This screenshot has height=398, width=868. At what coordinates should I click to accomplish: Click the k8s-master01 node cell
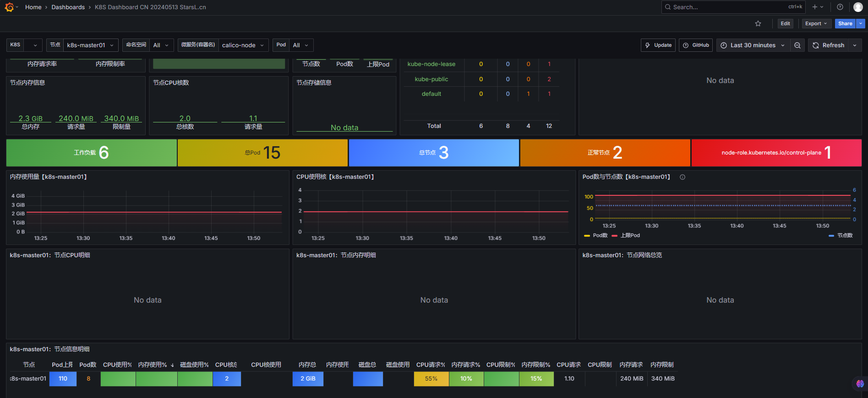click(28, 379)
